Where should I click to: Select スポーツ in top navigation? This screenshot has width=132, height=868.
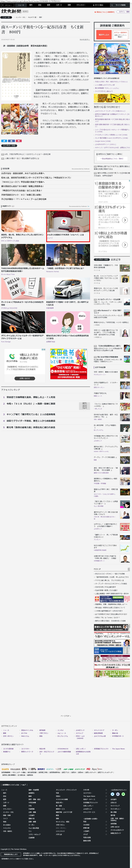[59, 5]
